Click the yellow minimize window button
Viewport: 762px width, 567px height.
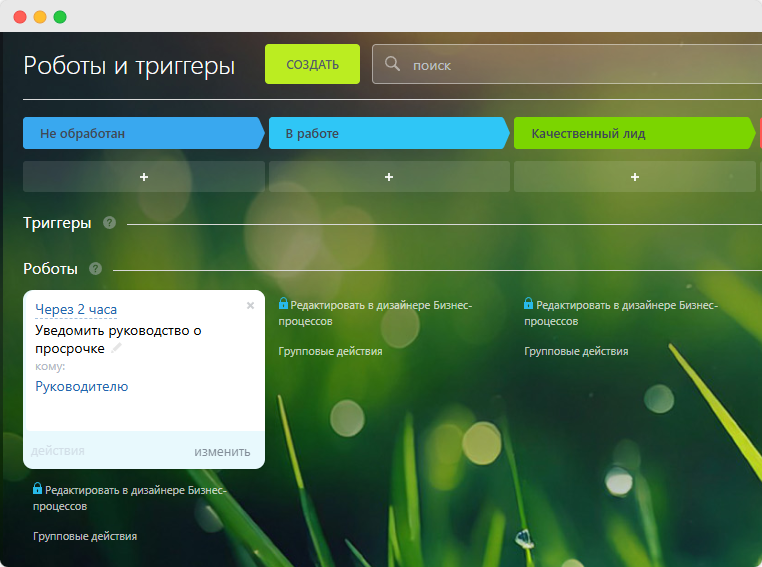click(x=40, y=17)
